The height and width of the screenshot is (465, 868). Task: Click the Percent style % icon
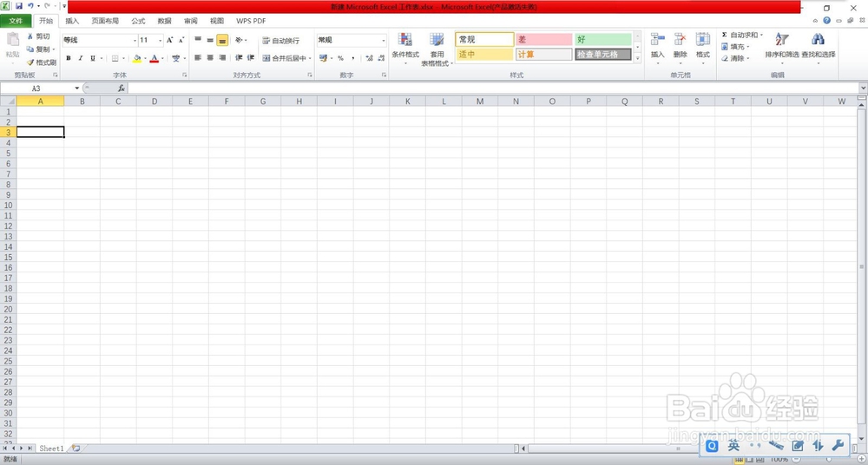pos(340,58)
